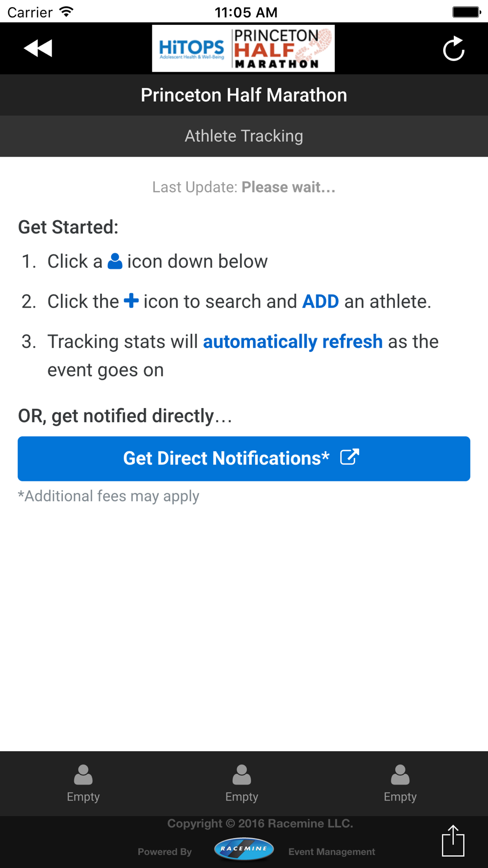Image resolution: width=488 pixels, height=868 pixels.
Task: Click the circular refresh icon
Action: (453, 48)
